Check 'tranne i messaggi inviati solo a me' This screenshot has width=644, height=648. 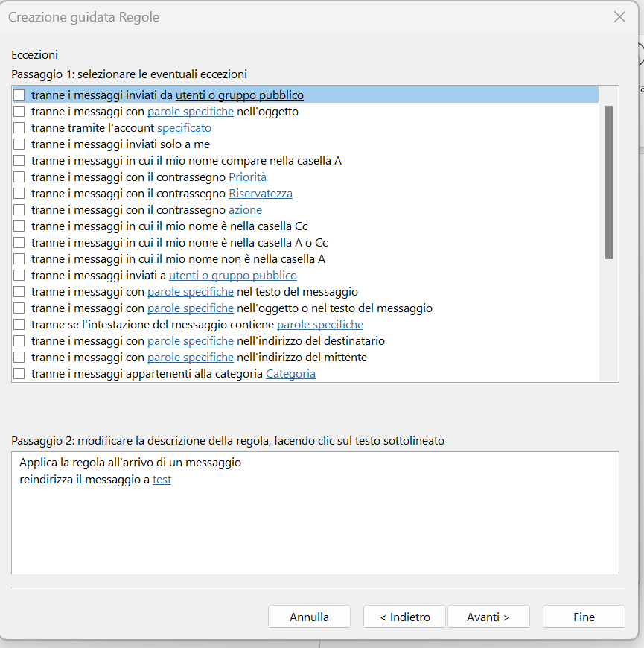click(19, 144)
